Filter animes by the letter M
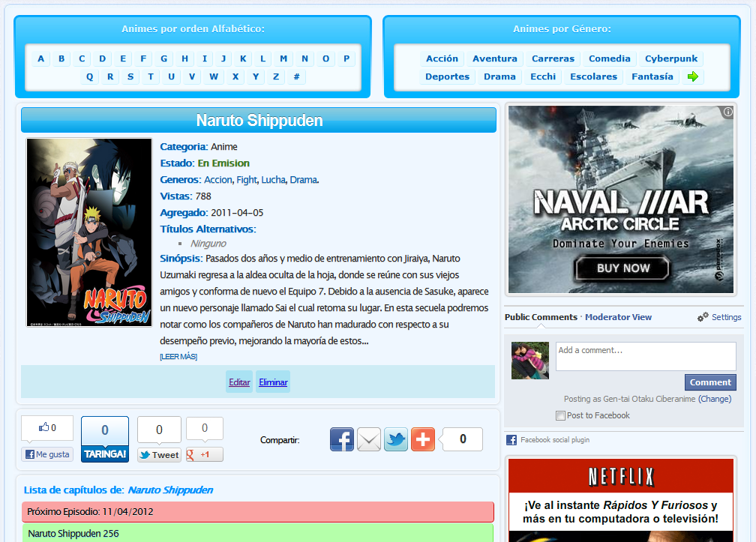This screenshot has width=756, height=542. pyautogui.click(x=283, y=58)
